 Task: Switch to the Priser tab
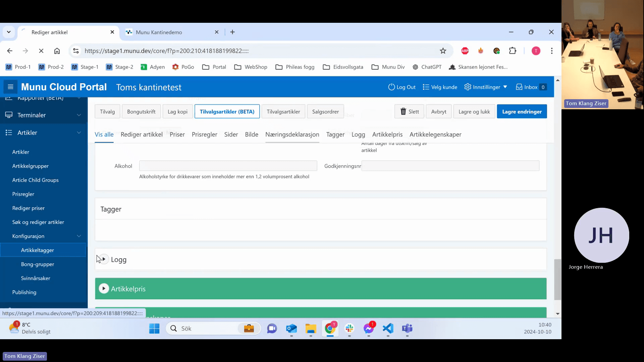pos(177,134)
